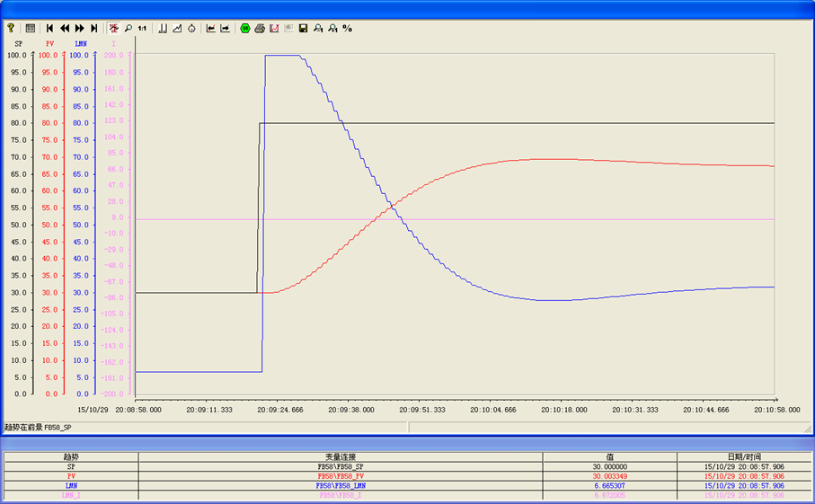The height and width of the screenshot is (504, 815).
Task: Print the trend chart
Action: coord(260,28)
